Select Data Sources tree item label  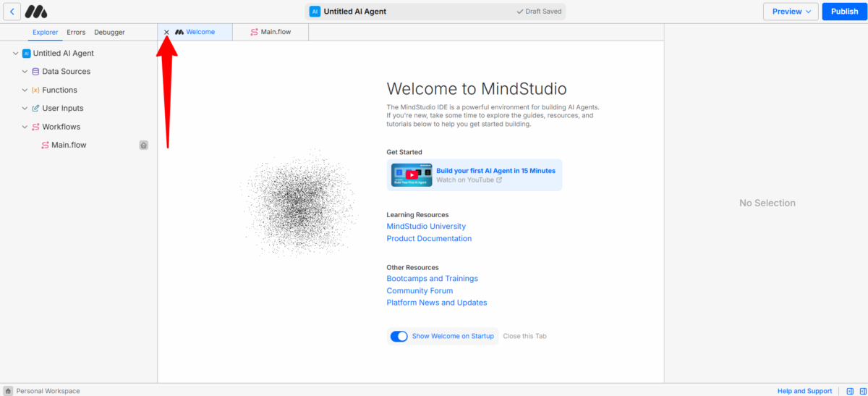tap(67, 72)
